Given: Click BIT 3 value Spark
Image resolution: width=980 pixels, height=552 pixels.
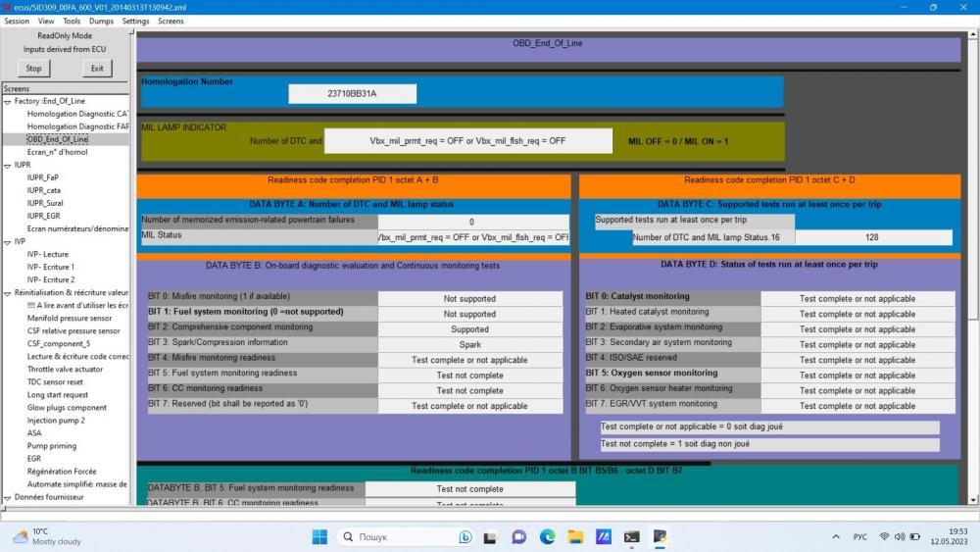Looking at the screenshot, I should pyautogui.click(x=470, y=345).
